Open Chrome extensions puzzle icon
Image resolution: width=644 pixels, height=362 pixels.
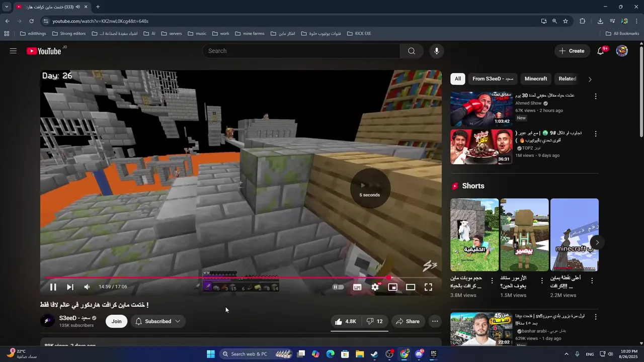tap(583, 21)
